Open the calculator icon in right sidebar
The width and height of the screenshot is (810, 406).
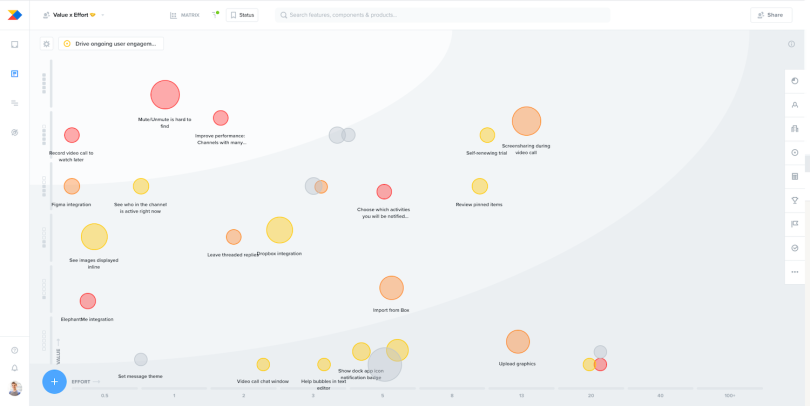[x=795, y=176]
